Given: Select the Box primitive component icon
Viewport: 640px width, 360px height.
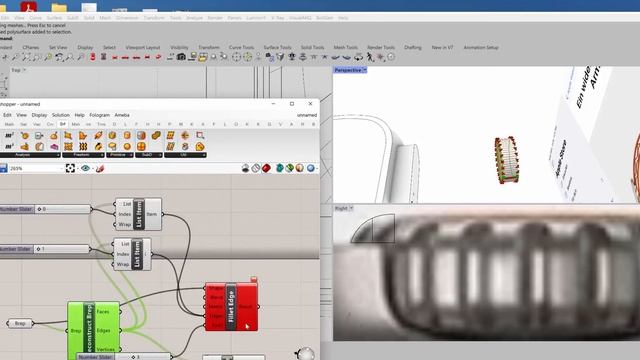Looking at the screenshot, I should tap(112, 136).
